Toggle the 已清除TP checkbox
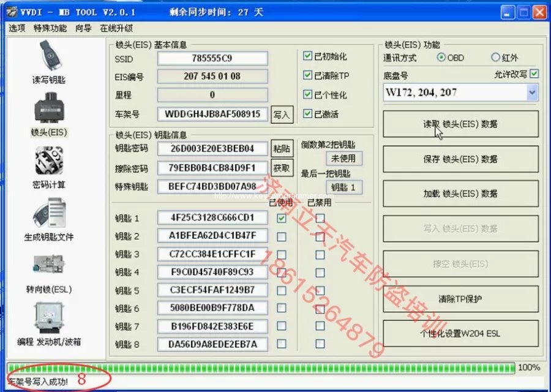This screenshot has width=551, height=392. point(307,75)
